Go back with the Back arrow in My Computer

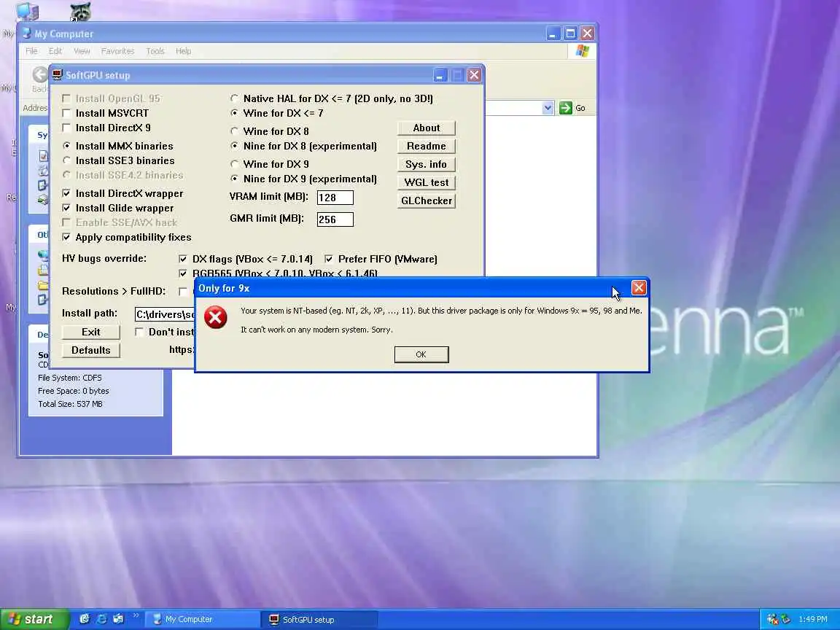[39, 75]
